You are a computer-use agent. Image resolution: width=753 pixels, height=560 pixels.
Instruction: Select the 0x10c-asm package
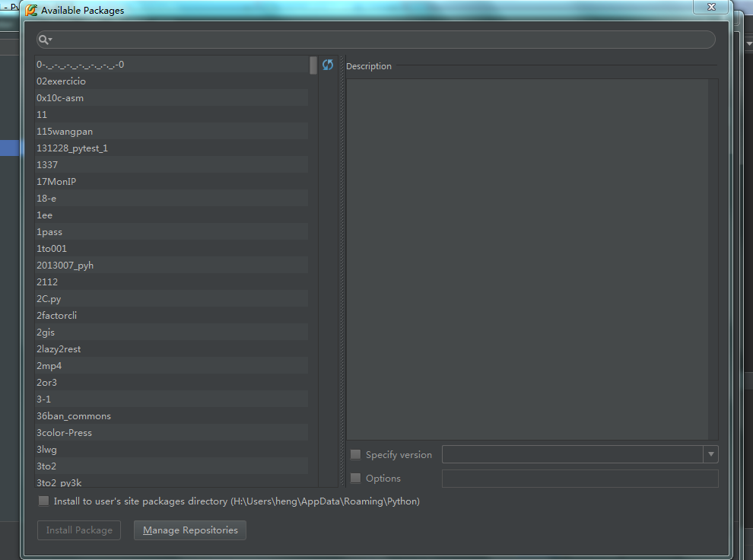pos(171,98)
